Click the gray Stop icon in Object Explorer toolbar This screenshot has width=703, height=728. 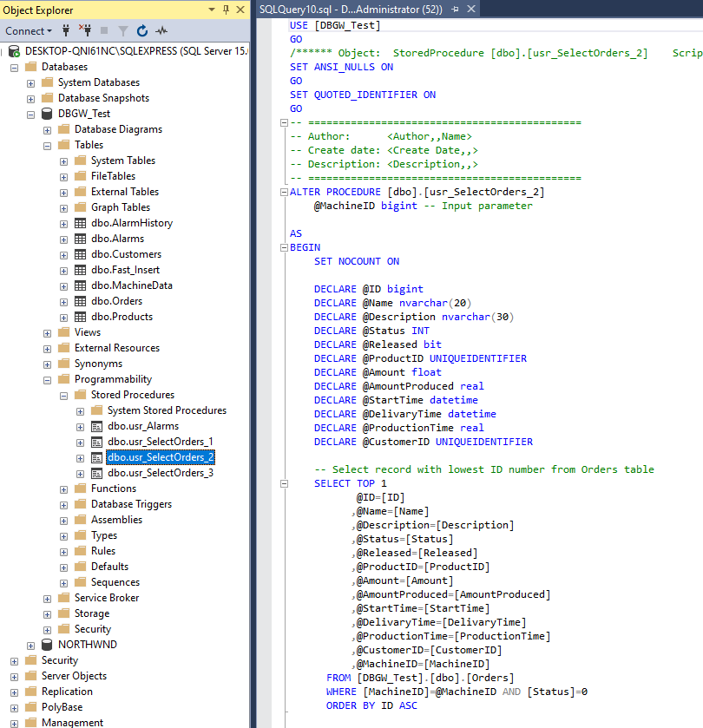(104, 30)
